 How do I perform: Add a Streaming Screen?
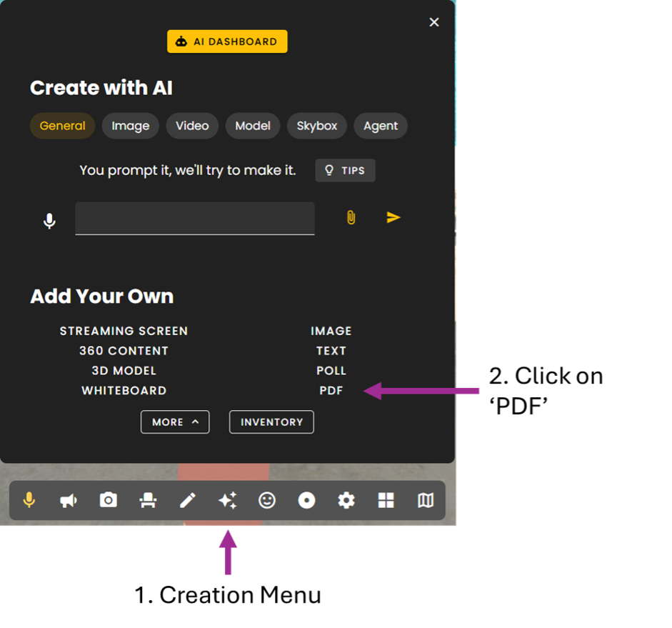tap(124, 331)
